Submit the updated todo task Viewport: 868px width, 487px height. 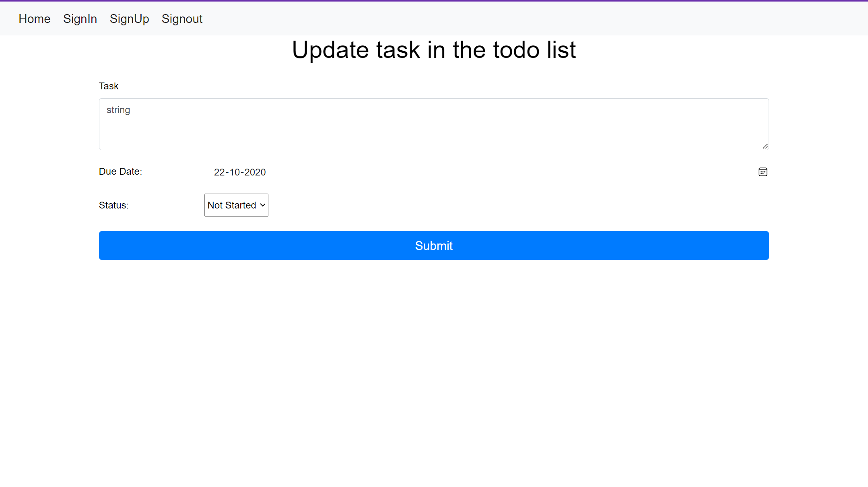(x=433, y=246)
